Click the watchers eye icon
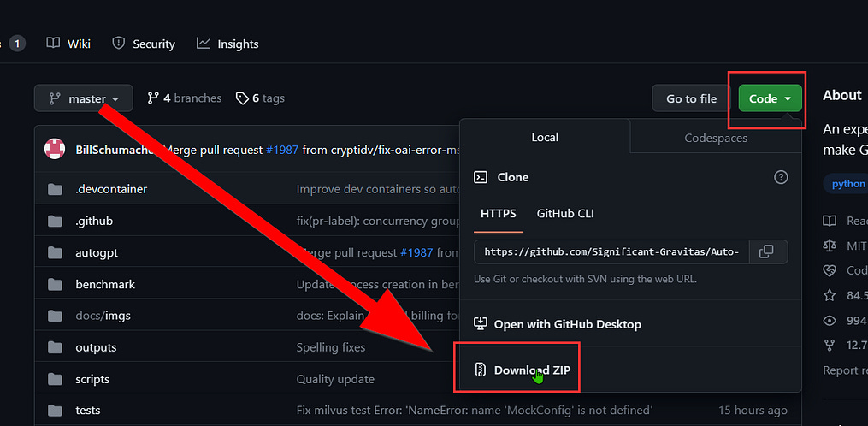 click(830, 321)
